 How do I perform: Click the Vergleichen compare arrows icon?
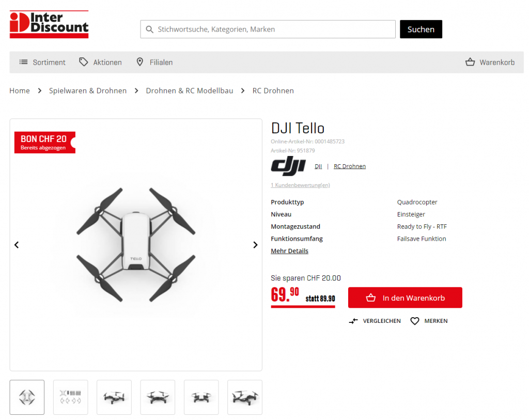tap(353, 321)
